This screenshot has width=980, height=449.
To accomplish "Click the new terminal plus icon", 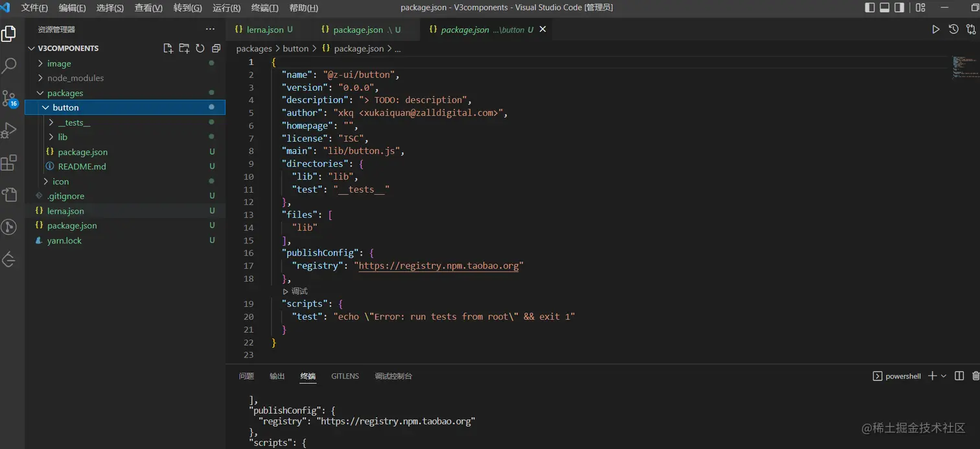I will pyautogui.click(x=932, y=376).
